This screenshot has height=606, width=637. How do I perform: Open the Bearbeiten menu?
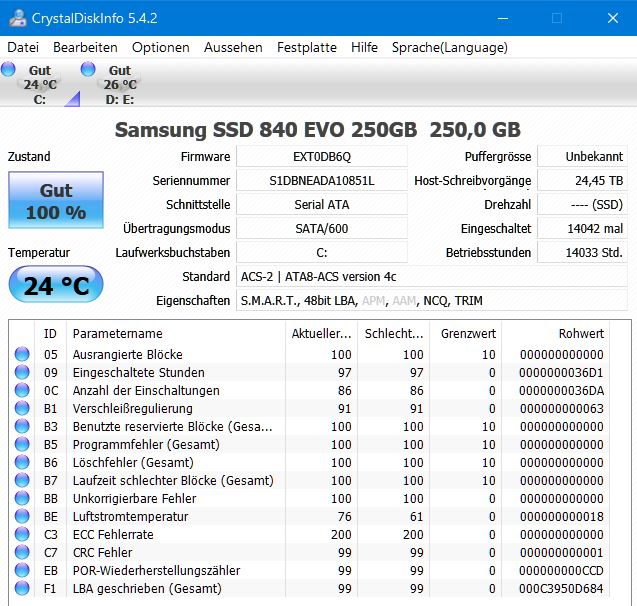click(x=85, y=48)
